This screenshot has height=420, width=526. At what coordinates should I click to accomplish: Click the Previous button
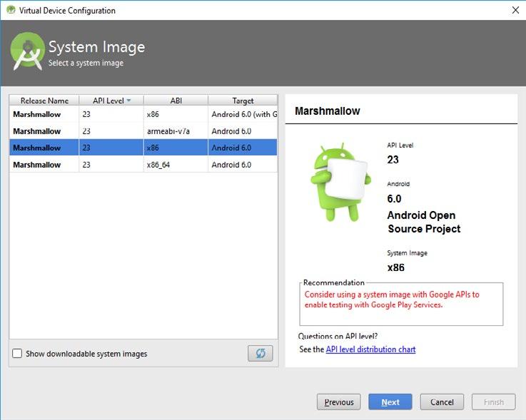(x=339, y=402)
